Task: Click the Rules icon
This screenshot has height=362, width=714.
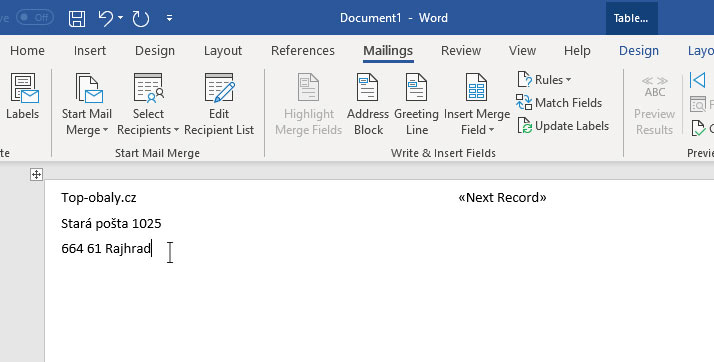Action: pyautogui.click(x=525, y=79)
